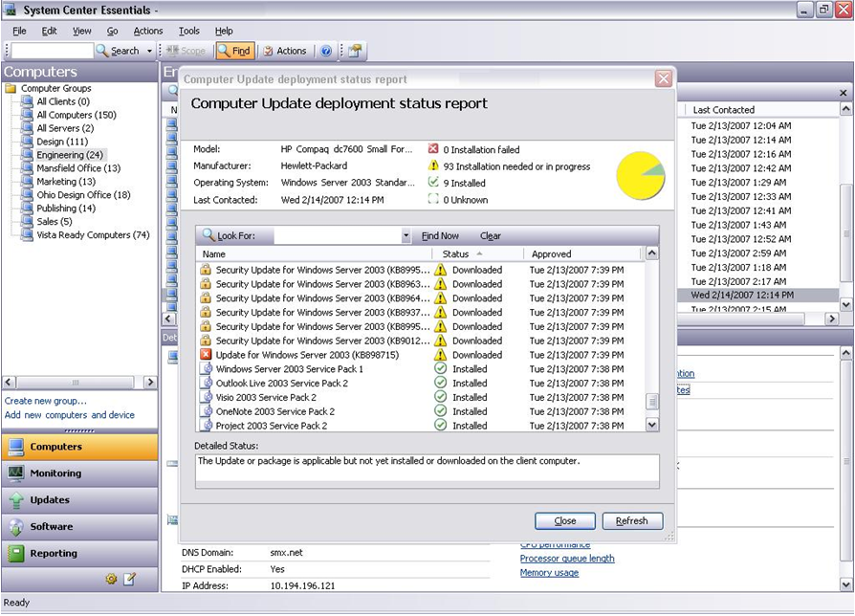Select Update for Windows Server 2003 (KB898715) row
The image size is (855, 616).
pos(420,355)
